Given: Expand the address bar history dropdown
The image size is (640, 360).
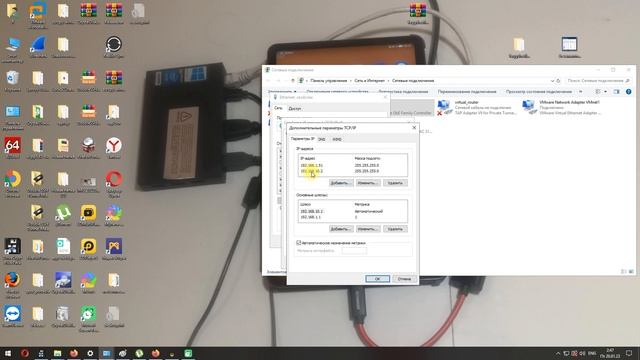Looking at the screenshot, I should (552, 81).
